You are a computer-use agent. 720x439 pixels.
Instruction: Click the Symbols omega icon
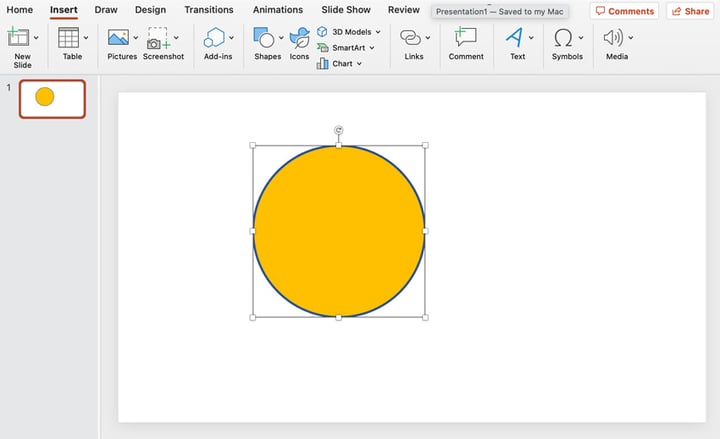point(563,39)
